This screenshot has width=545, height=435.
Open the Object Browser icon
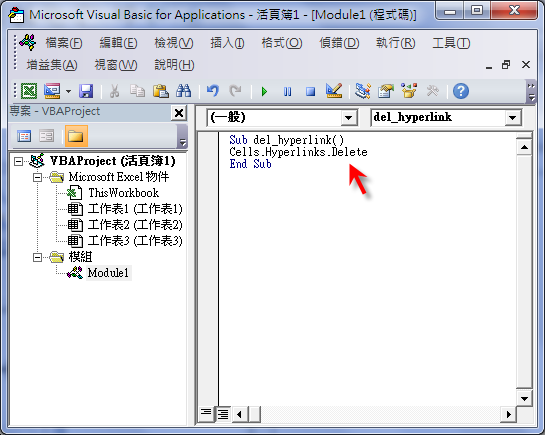coord(409,91)
